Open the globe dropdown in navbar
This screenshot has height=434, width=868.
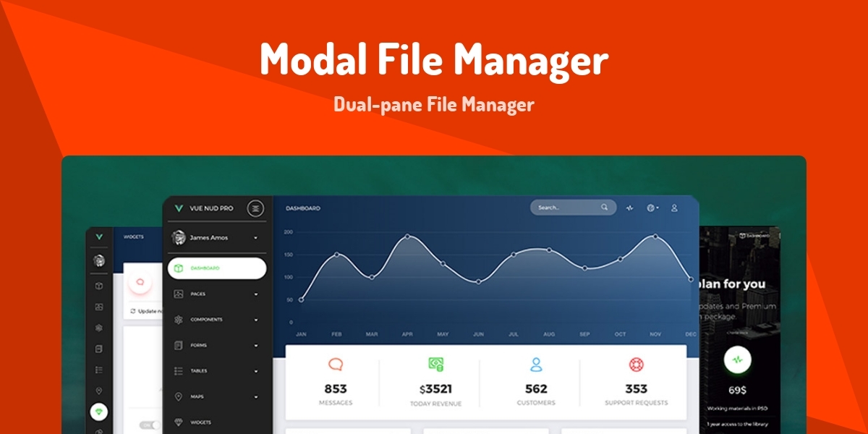(x=652, y=208)
